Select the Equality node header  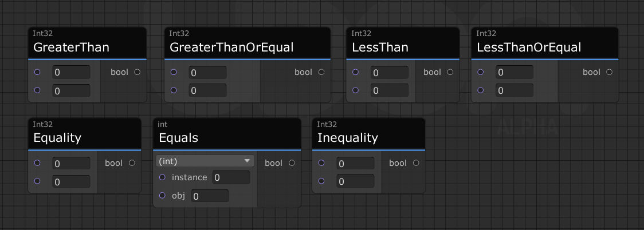[x=84, y=137]
